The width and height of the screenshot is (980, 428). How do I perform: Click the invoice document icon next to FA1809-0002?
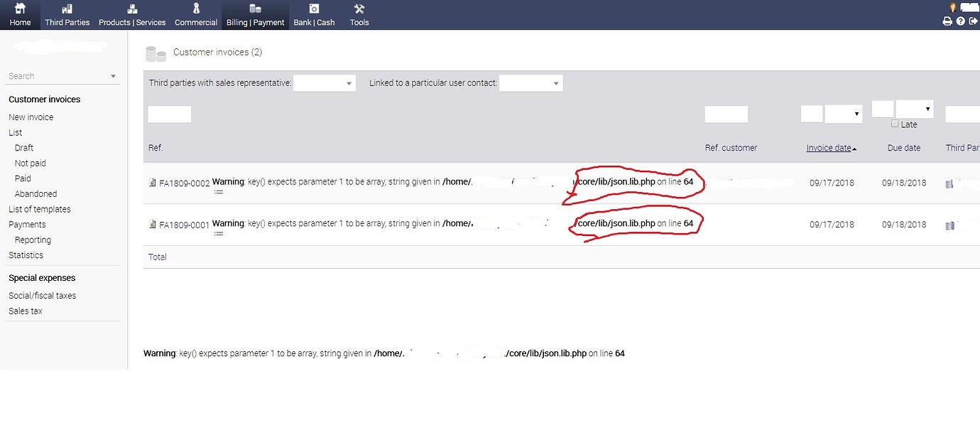pyautogui.click(x=152, y=182)
